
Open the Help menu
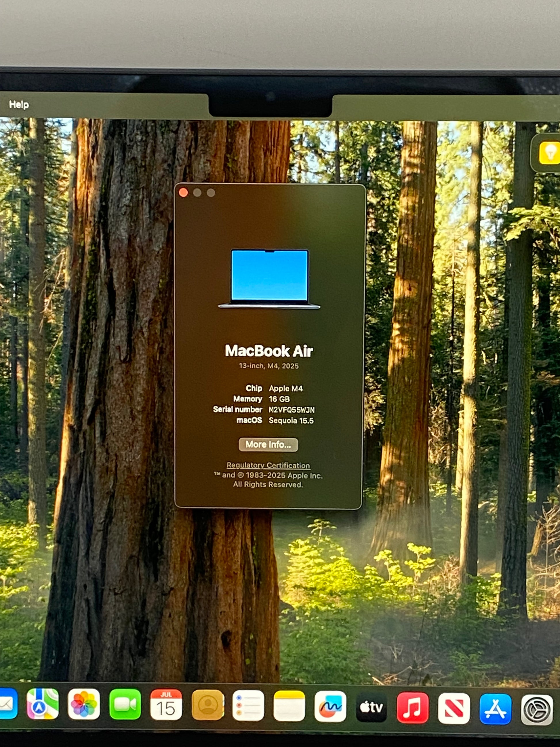click(x=19, y=105)
